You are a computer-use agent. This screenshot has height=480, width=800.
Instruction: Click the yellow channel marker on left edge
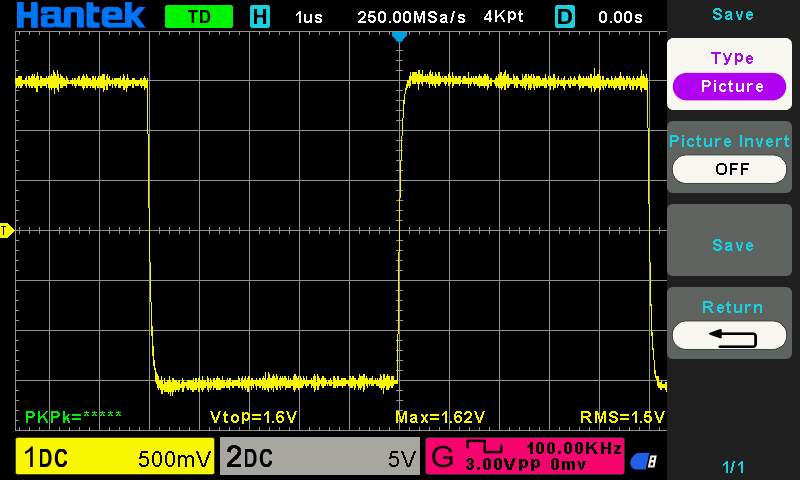coord(6,231)
